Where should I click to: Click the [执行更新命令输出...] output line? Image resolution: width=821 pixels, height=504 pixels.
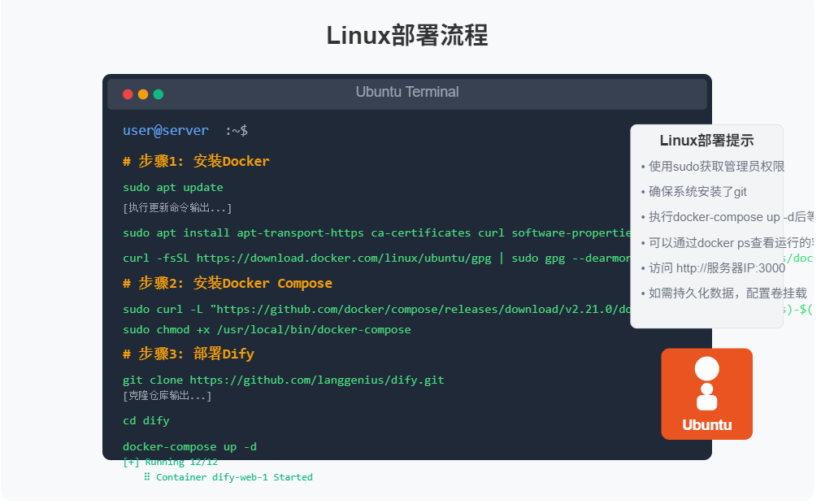click(179, 210)
